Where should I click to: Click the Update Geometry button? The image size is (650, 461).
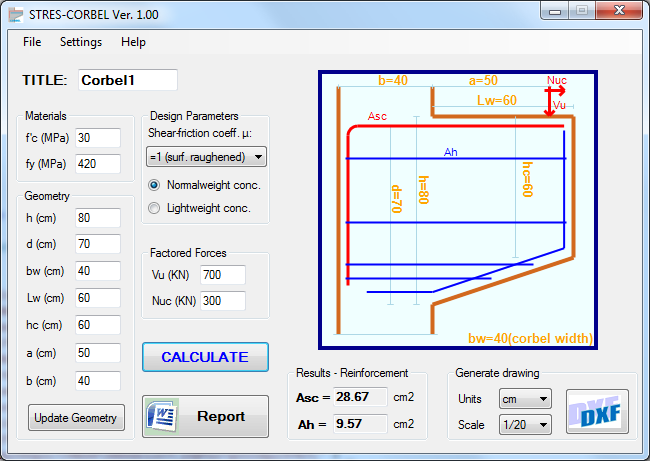pos(76,417)
